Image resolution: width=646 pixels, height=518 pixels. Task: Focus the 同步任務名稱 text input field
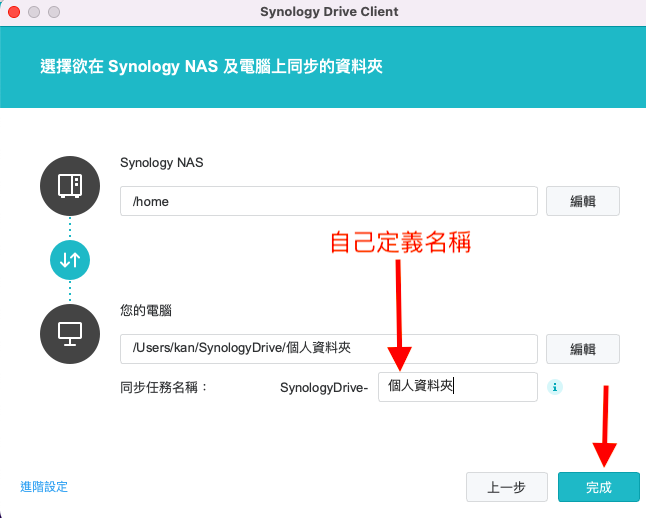[458, 386]
